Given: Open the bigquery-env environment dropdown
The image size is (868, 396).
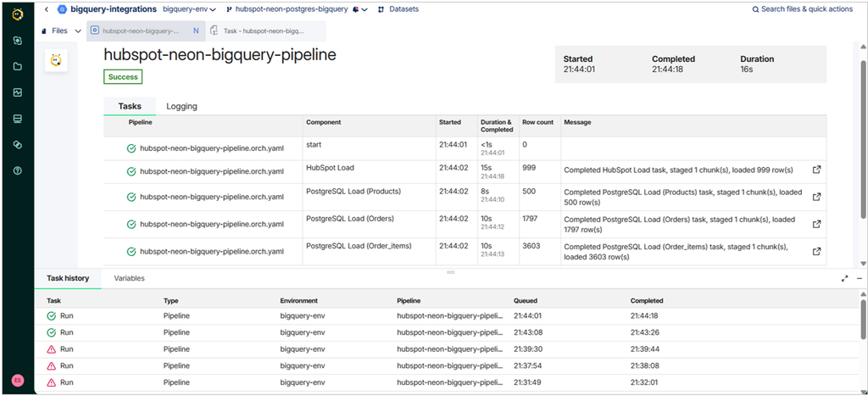Looking at the screenshot, I should point(190,9).
